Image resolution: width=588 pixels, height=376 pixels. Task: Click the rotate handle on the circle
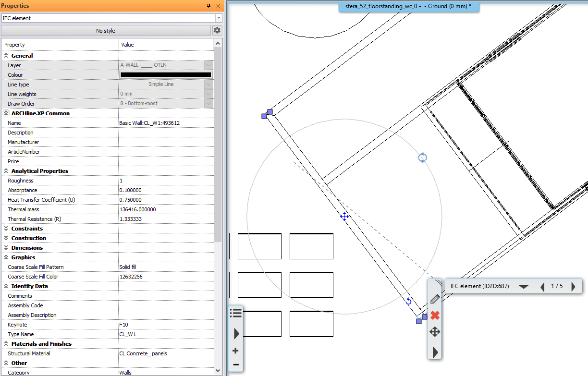pos(422,158)
